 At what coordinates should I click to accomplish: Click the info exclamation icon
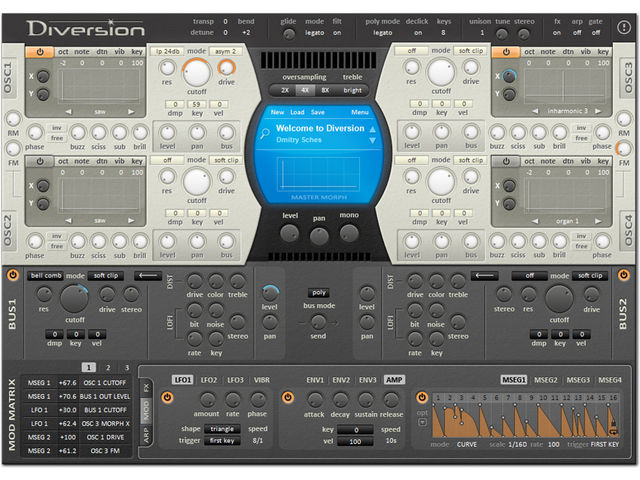pyautogui.click(x=623, y=27)
